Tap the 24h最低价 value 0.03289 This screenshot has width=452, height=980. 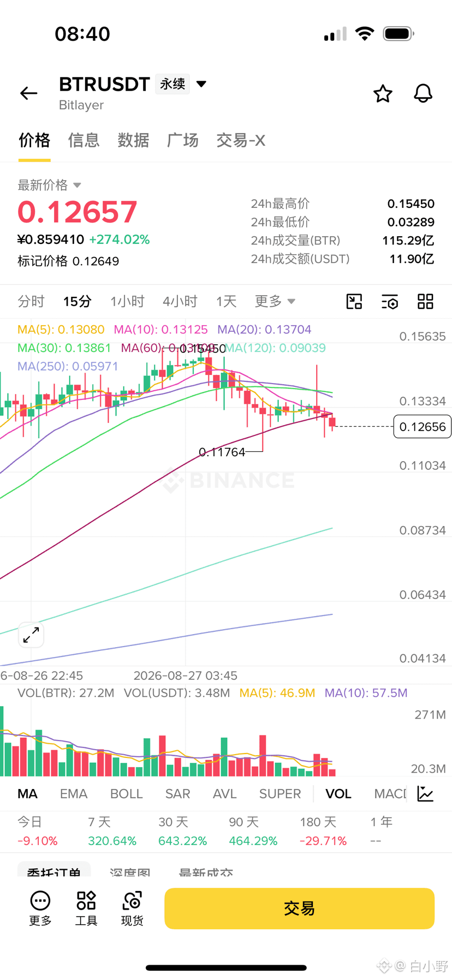(411, 222)
